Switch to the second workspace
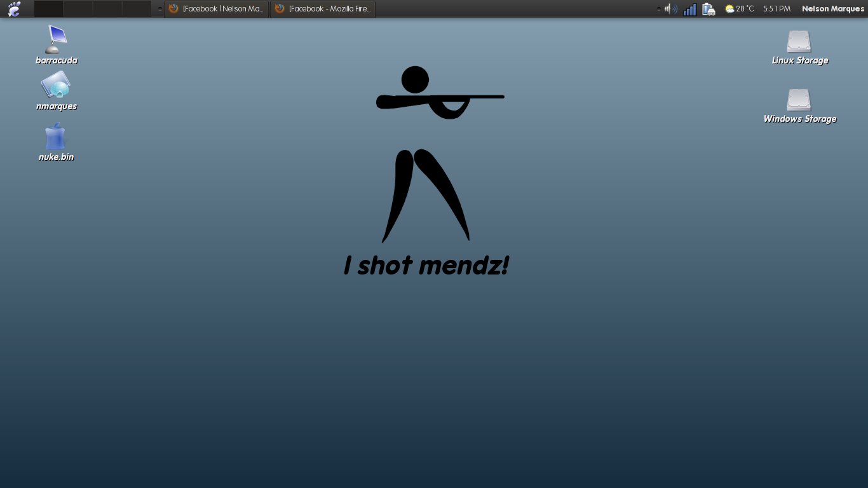This screenshot has height=488, width=868. click(78, 9)
